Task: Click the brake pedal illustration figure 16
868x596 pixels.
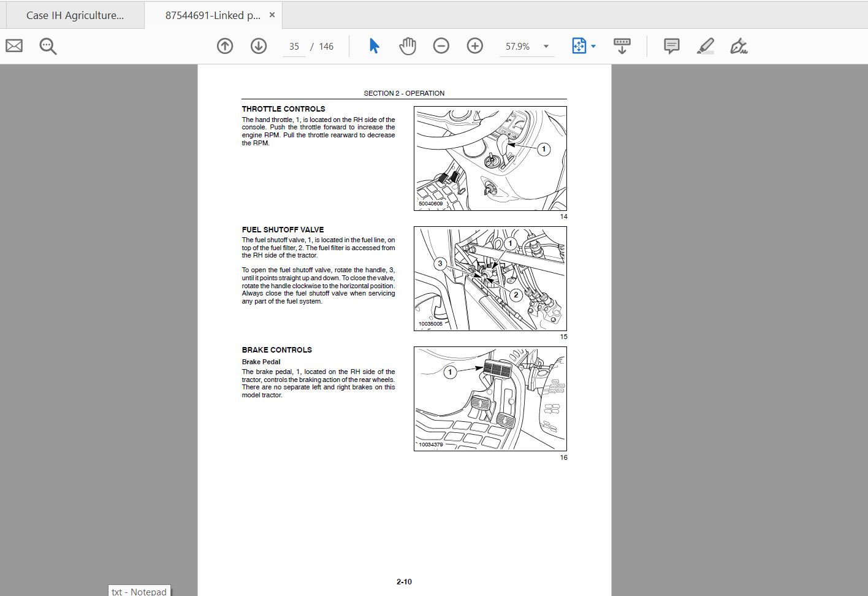Action: coord(490,399)
